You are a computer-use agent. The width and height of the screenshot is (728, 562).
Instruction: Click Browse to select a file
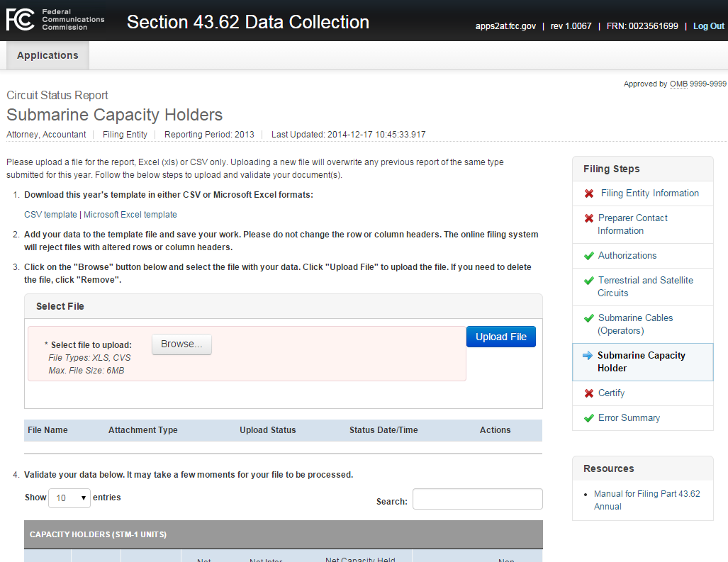(181, 344)
